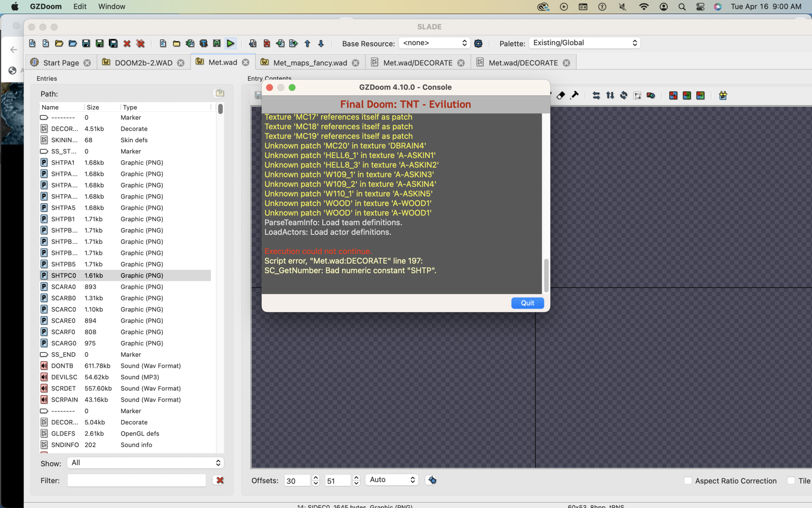The image size is (812, 508).
Task: Open the GZDoom application menu
Action: pos(46,6)
